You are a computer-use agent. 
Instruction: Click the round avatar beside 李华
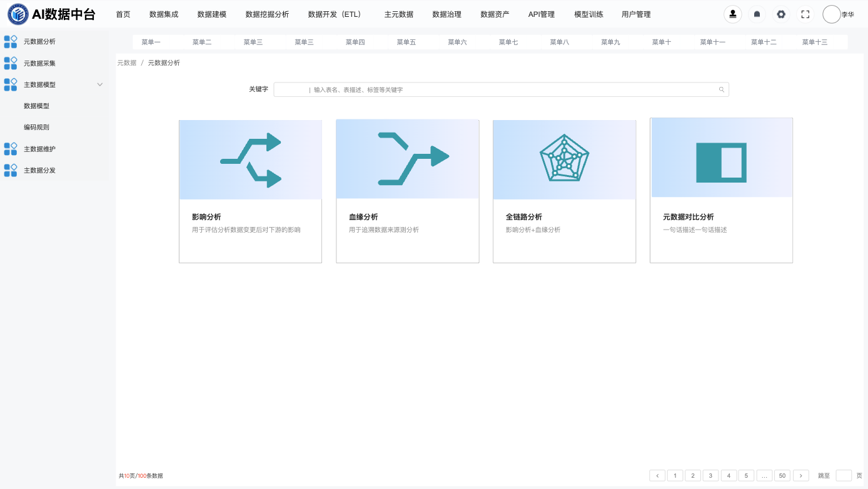(832, 14)
